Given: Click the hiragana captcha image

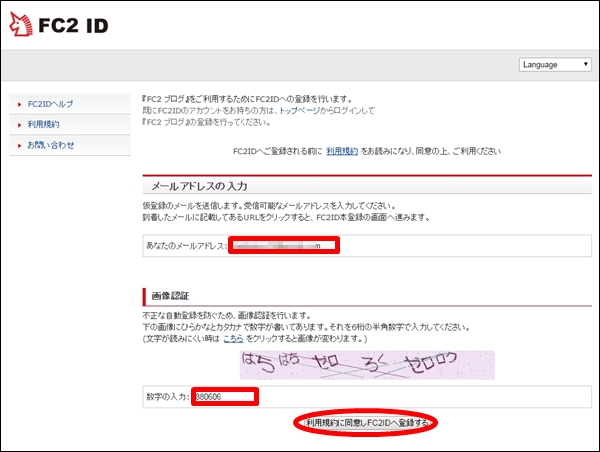Looking at the screenshot, I should [367, 365].
